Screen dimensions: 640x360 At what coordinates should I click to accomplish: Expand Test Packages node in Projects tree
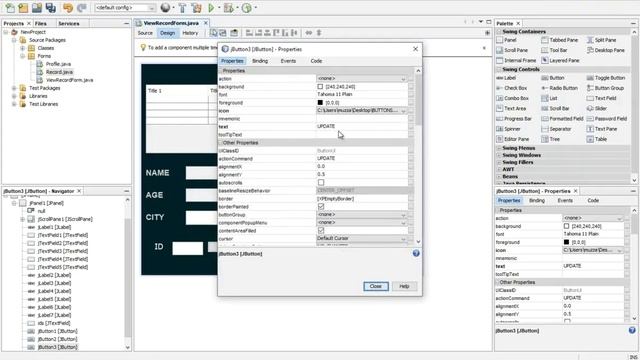(14, 88)
